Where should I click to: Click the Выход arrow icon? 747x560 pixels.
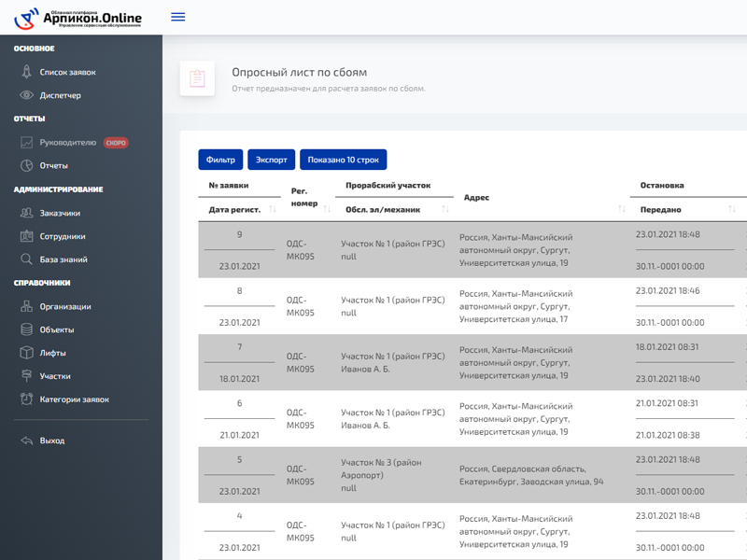click(27, 441)
